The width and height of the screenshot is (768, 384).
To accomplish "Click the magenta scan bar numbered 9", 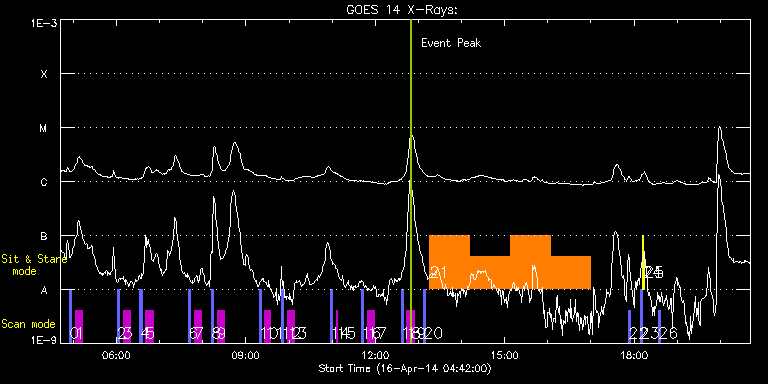I will (221, 326).
